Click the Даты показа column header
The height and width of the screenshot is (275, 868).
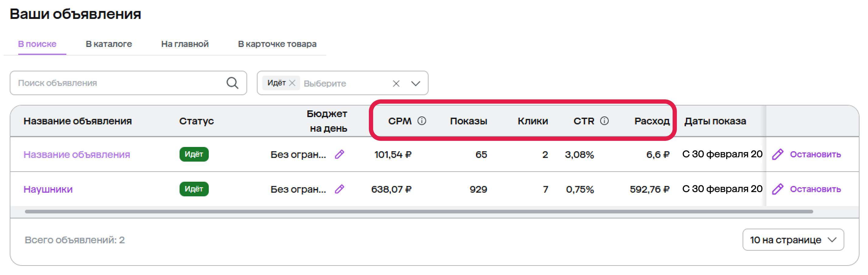(x=715, y=121)
